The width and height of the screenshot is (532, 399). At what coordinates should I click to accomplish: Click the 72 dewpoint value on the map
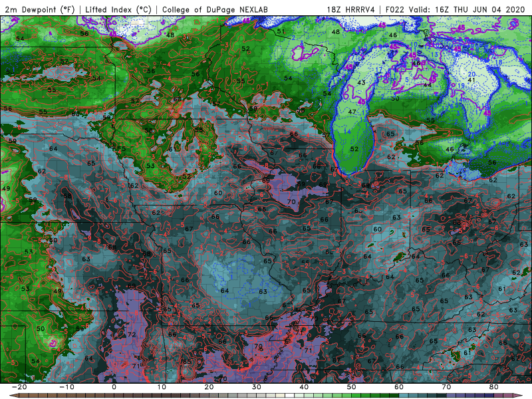132,334
